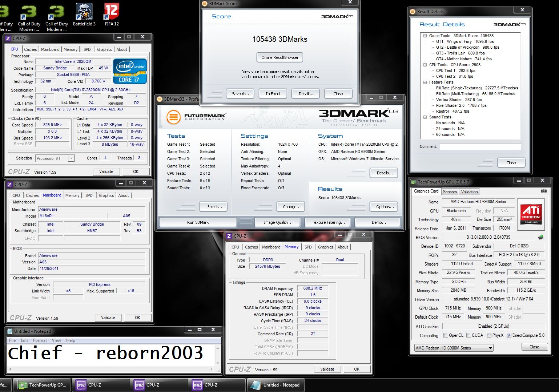The width and height of the screenshot is (559, 392).
Task: Toggle CUDA checkbox in GPU-Z
Action: pos(468,335)
